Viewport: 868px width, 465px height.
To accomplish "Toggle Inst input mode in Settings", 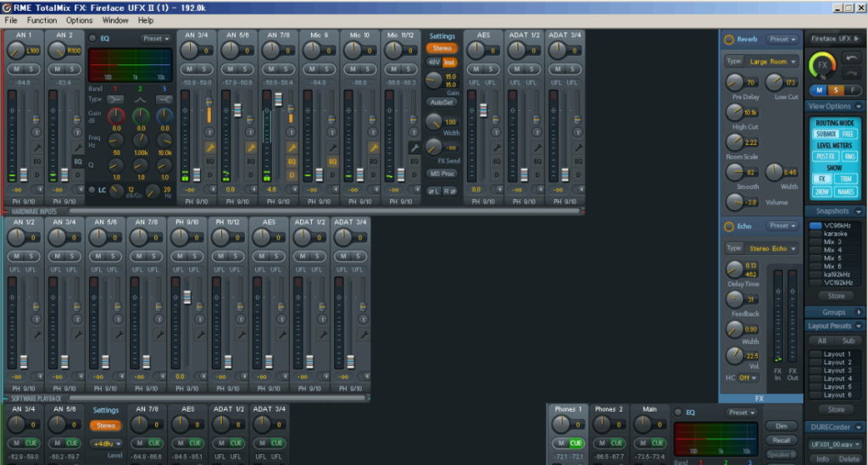I will 449,62.
